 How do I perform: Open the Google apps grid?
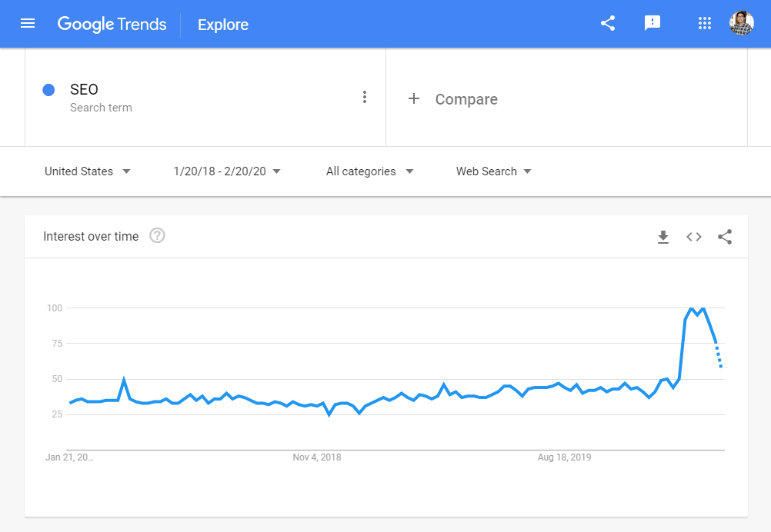tap(705, 23)
